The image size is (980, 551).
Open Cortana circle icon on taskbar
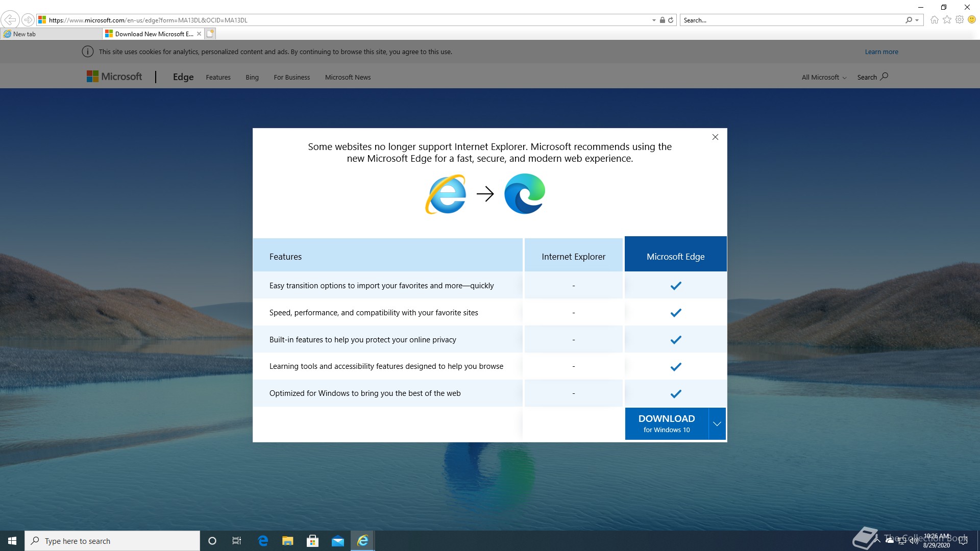pos(212,541)
